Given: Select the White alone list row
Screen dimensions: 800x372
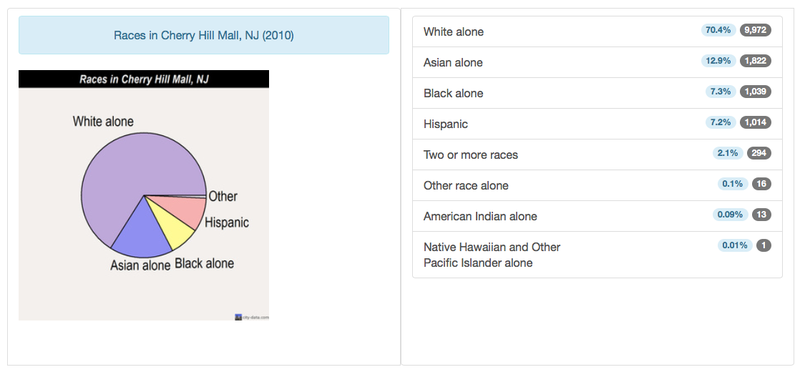Looking at the screenshot, I should tap(597, 32).
